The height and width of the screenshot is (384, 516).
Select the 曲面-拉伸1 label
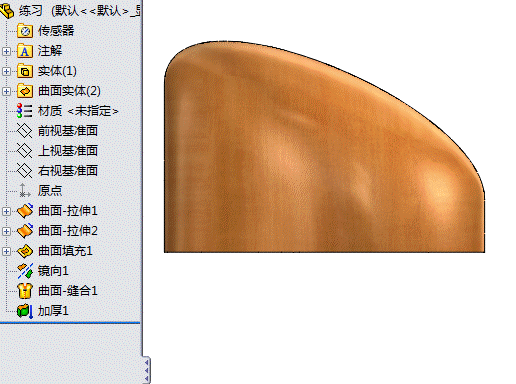click(68, 211)
